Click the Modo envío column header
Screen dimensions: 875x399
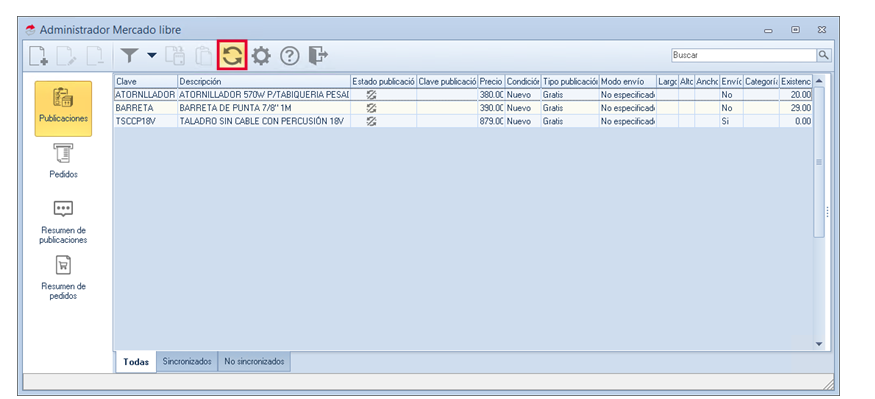[628, 81]
